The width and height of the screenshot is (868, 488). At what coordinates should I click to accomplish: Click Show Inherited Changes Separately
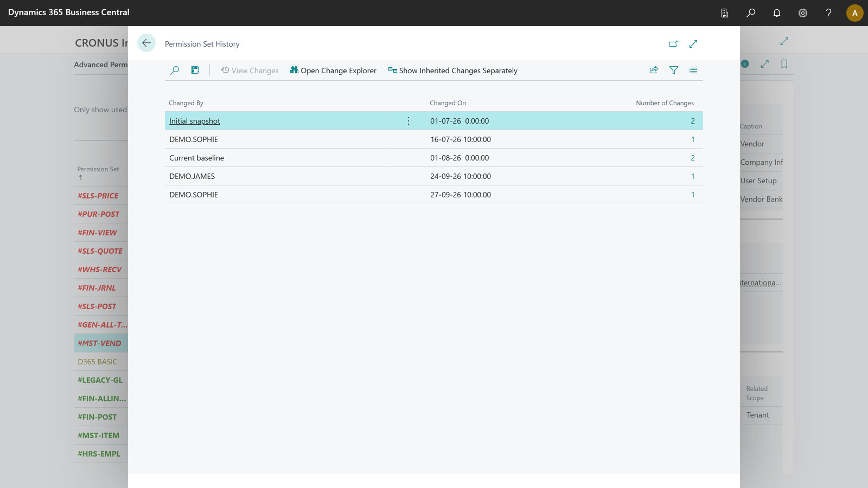(453, 70)
